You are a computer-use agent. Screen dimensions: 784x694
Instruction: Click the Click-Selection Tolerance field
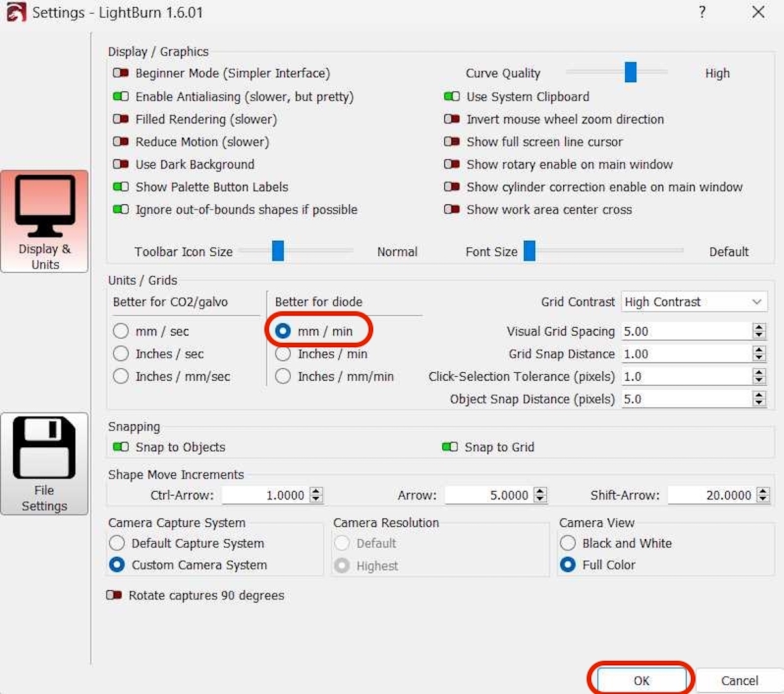click(686, 377)
